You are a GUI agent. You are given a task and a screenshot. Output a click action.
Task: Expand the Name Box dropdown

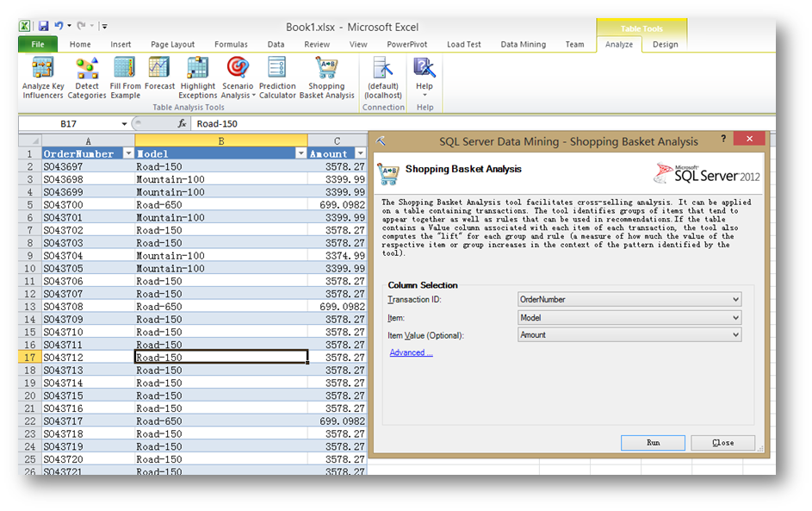click(x=124, y=124)
